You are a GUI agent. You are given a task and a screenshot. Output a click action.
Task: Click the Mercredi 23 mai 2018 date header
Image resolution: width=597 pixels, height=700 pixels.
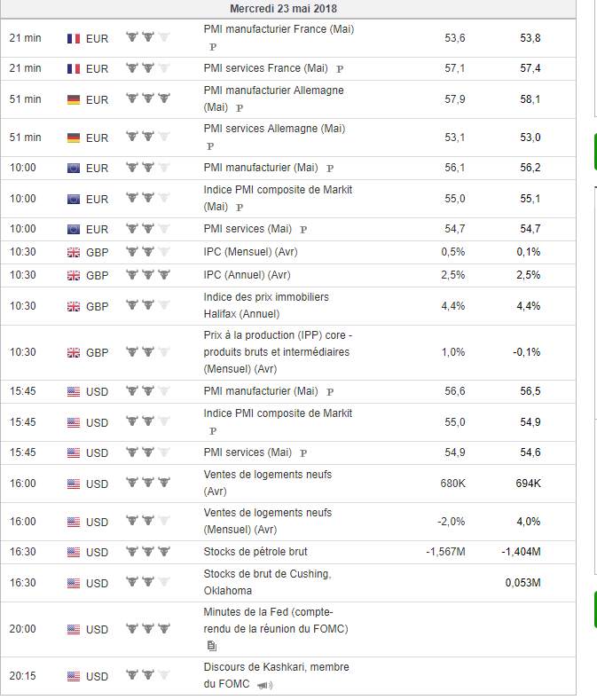tap(284, 9)
